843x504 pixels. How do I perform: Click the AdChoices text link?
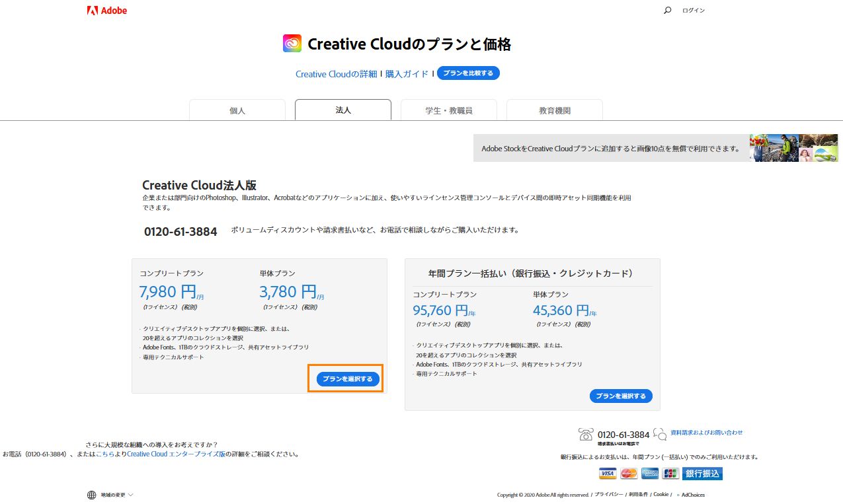pos(693,495)
